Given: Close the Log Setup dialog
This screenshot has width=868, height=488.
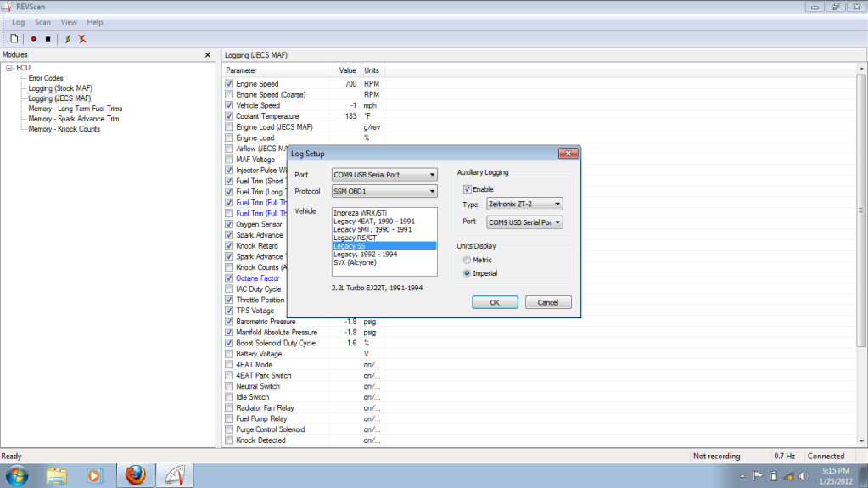Looking at the screenshot, I should point(568,154).
